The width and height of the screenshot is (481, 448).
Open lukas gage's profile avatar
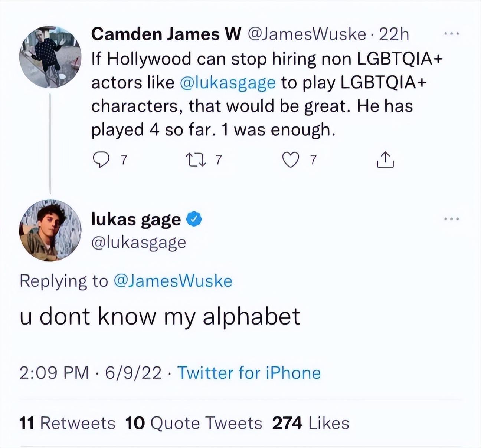click(50, 230)
